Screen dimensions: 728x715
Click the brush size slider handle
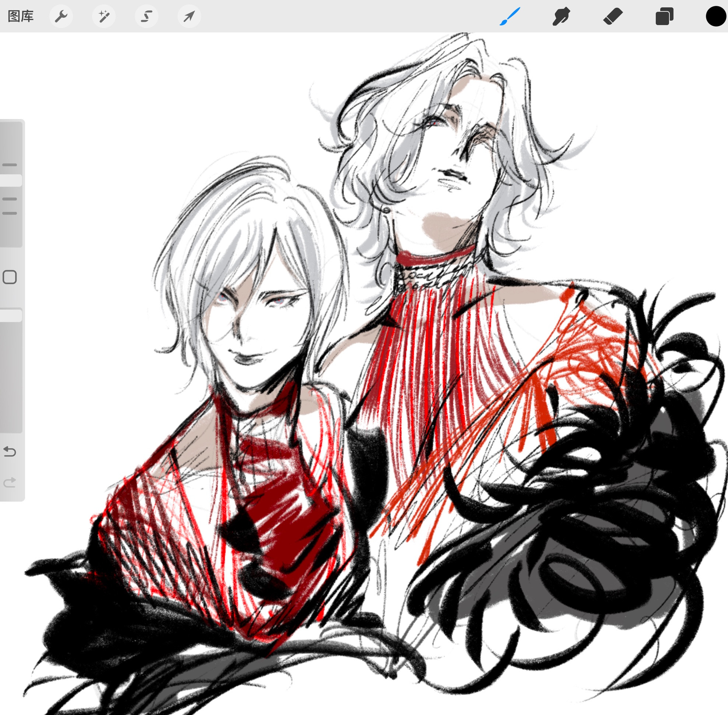pyautogui.click(x=11, y=181)
